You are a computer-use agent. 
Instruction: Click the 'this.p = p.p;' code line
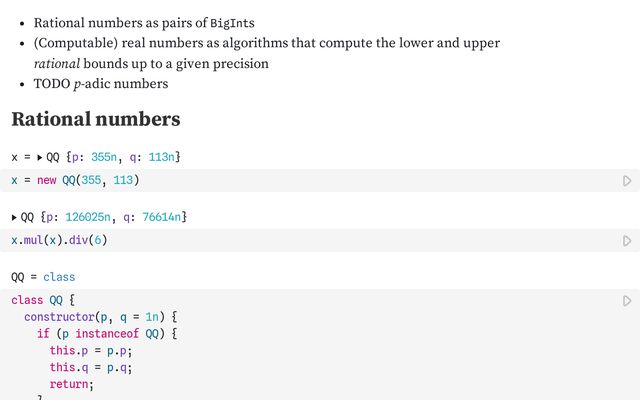coord(91,351)
